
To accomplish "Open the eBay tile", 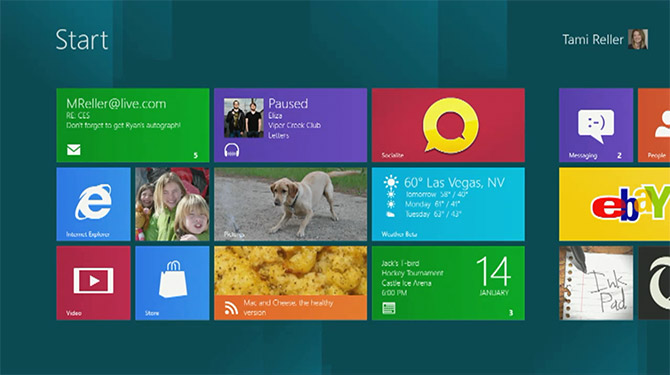I will click(614, 204).
